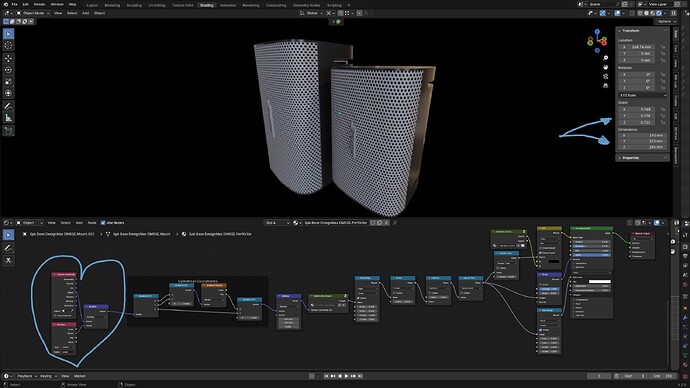Switch to the UV Editing workspace tab
Image resolution: width=690 pixels, height=388 pixels.
click(x=157, y=5)
